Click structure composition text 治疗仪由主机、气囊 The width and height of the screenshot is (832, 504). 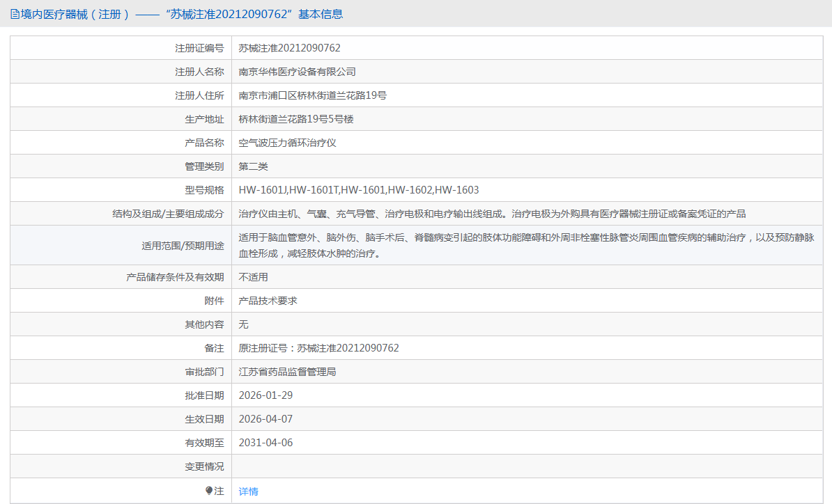[492, 214]
